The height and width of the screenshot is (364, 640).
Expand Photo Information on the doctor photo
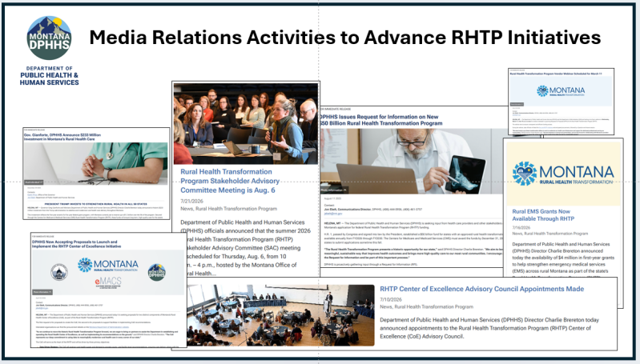334,190
